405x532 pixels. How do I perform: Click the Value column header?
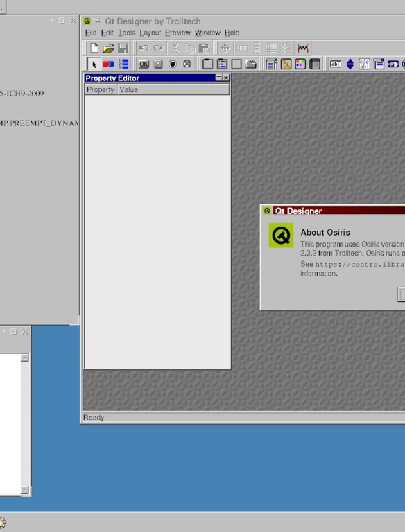pos(173,89)
